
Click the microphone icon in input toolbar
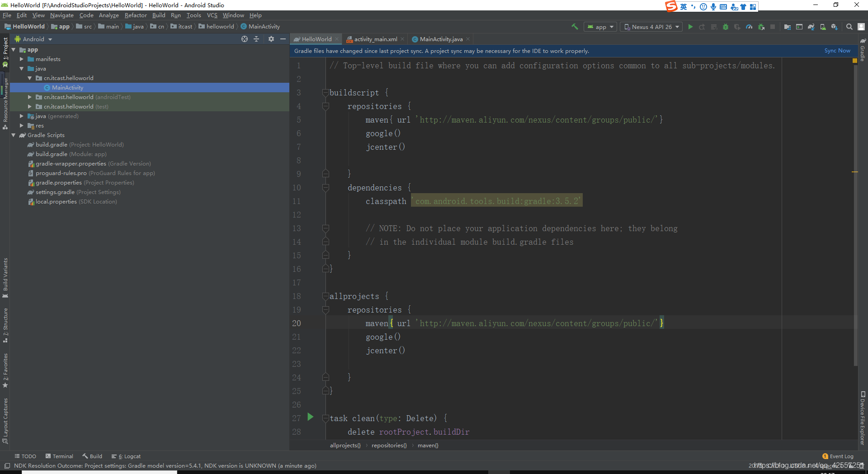(713, 6)
